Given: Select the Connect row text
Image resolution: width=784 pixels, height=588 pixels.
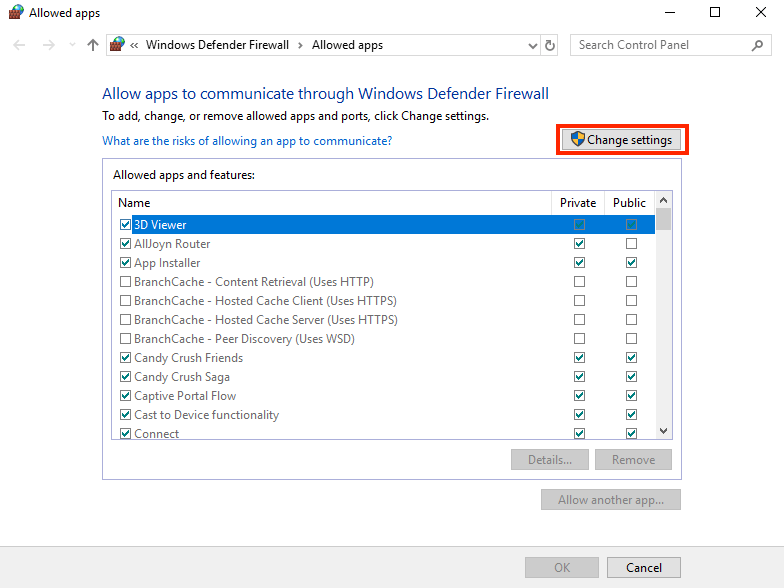Looking at the screenshot, I should (x=156, y=434).
